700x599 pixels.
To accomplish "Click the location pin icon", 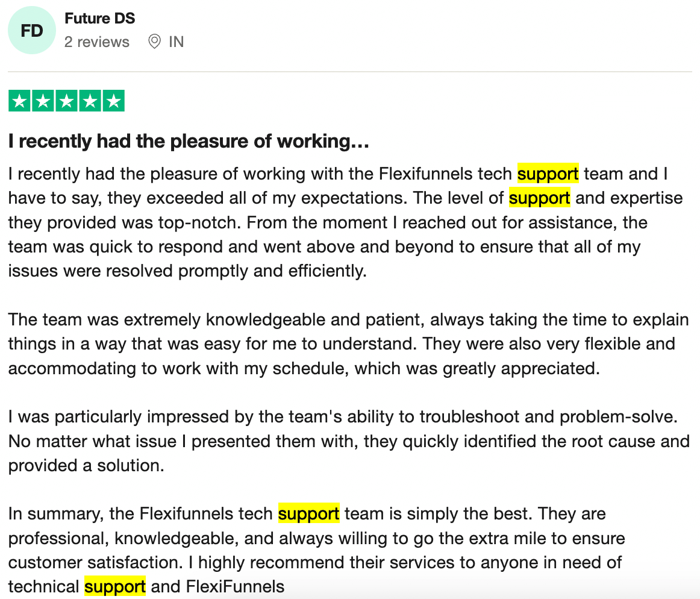I will [155, 42].
